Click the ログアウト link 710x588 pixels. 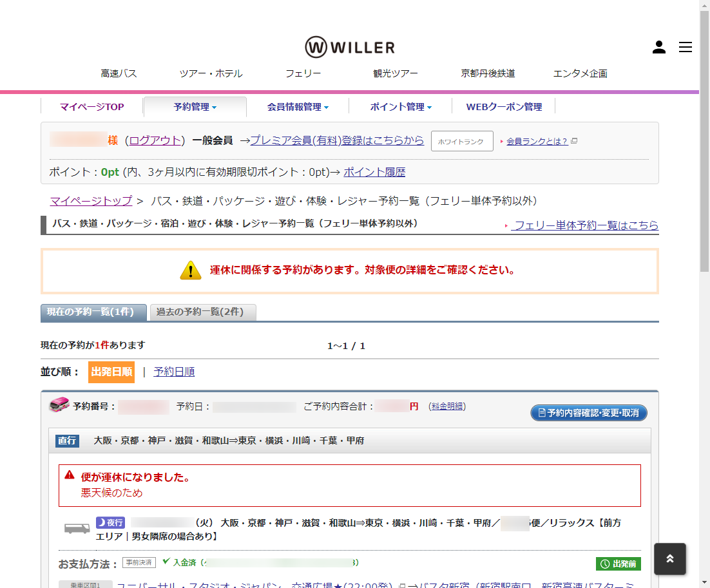[155, 140]
